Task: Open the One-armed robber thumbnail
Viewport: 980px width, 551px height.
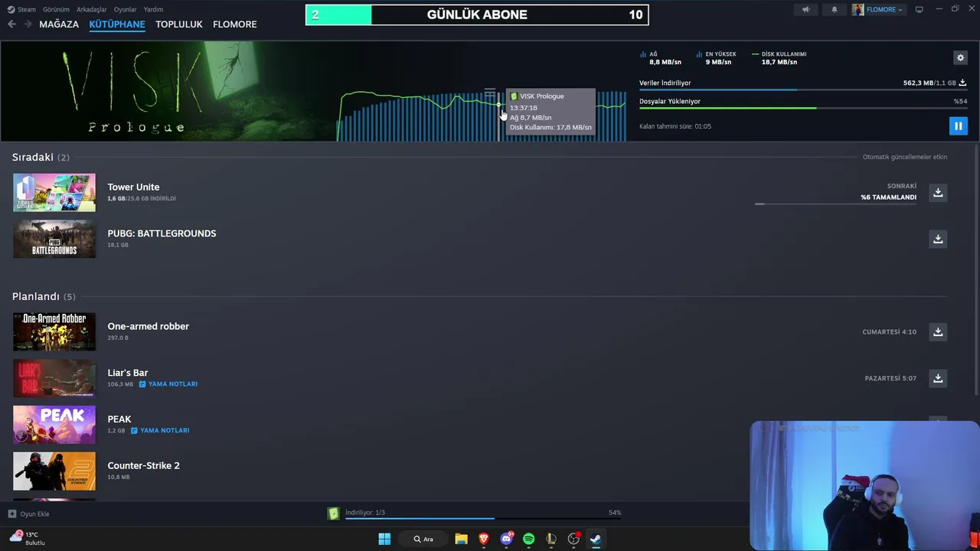Action: point(54,331)
